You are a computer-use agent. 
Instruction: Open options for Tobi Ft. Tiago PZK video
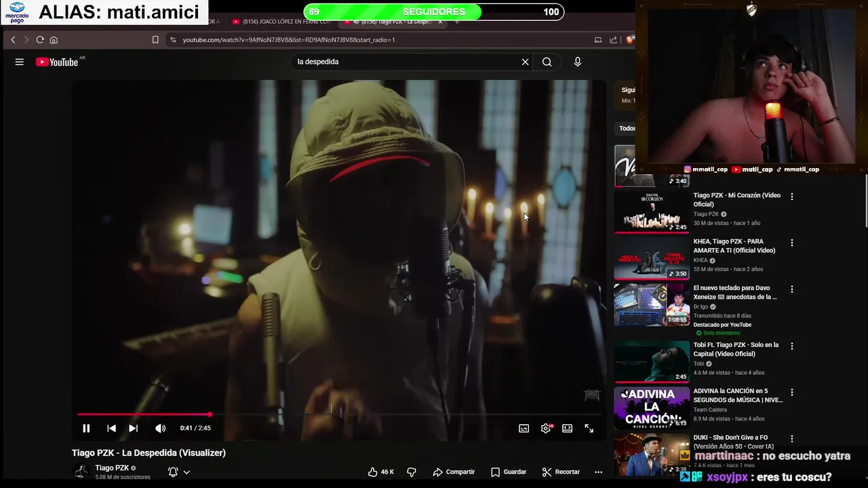791,346
